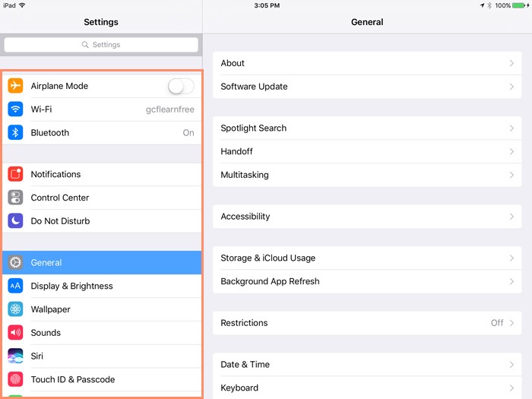Tap the blue Wi-Fi icon
Image resolution: width=532 pixels, height=399 pixels.
tap(15, 109)
